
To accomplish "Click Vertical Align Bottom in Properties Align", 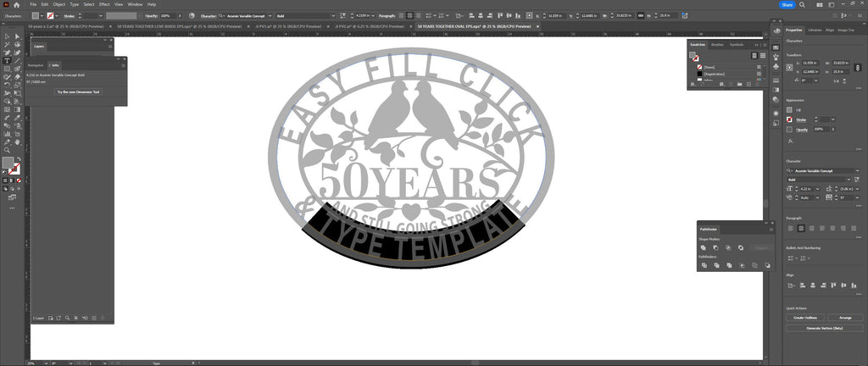I will [854, 286].
